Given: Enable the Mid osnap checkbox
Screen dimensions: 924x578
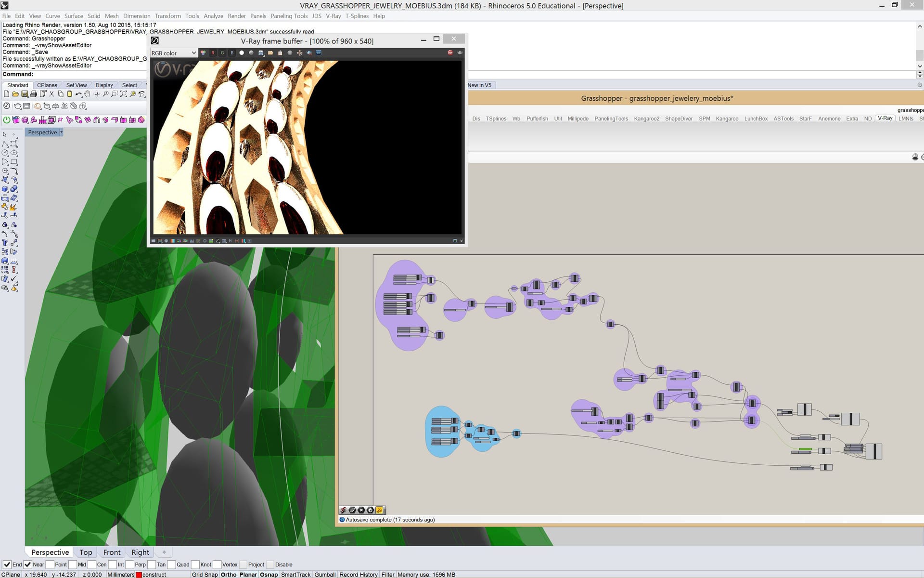Looking at the screenshot, I should [73, 565].
